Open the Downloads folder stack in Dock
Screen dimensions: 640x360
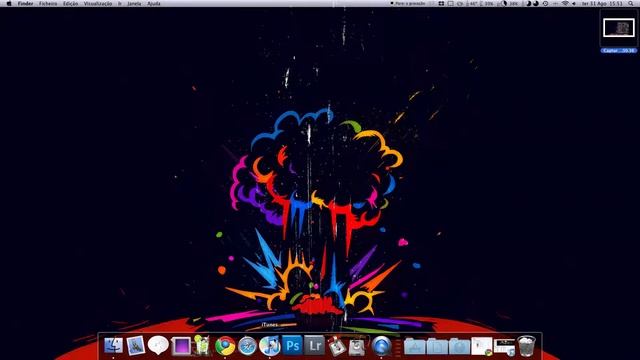point(459,346)
